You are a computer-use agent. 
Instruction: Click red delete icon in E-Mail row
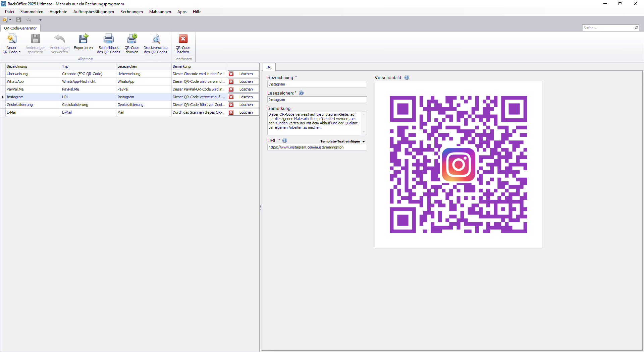pyautogui.click(x=231, y=112)
